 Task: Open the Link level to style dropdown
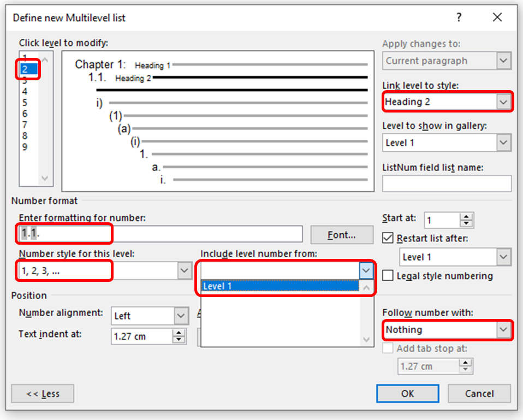tap(503, 102)
